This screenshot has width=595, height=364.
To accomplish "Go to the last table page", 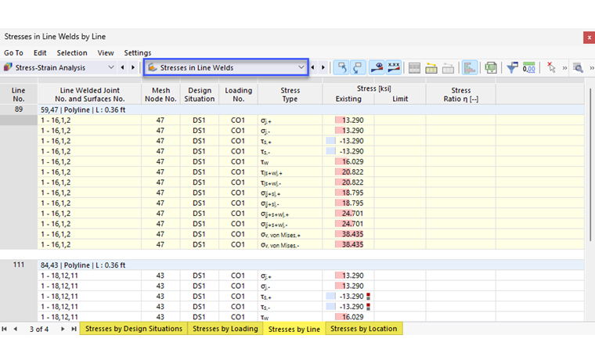I will [74, 329].
